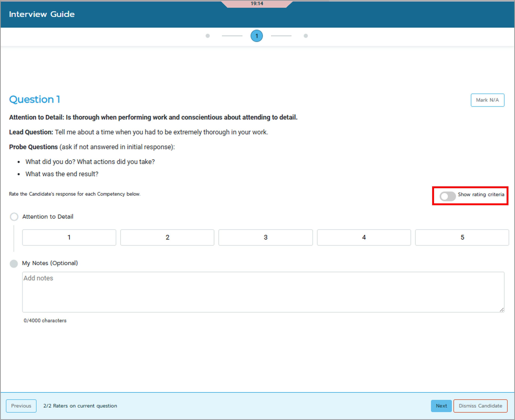The image size is (515, 420).
Task: Click the first gray dot in progress stepper
Action: point(208,36)
